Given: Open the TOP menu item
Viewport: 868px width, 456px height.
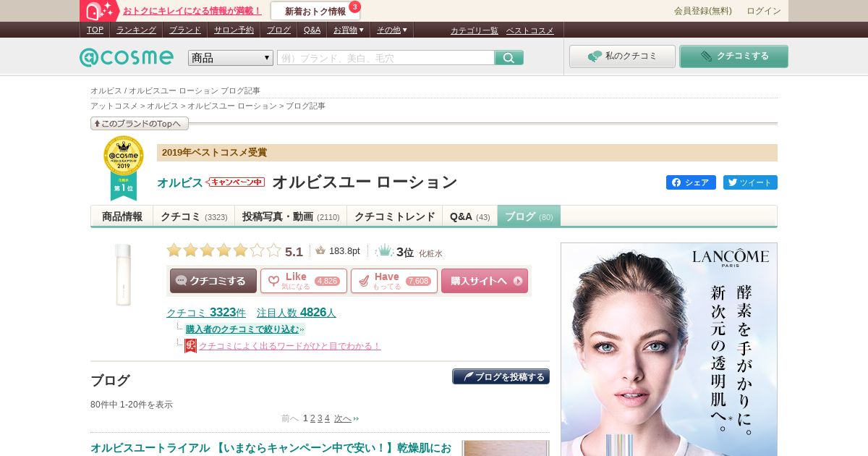Looking at the screenshot, I should coord(95,30).
